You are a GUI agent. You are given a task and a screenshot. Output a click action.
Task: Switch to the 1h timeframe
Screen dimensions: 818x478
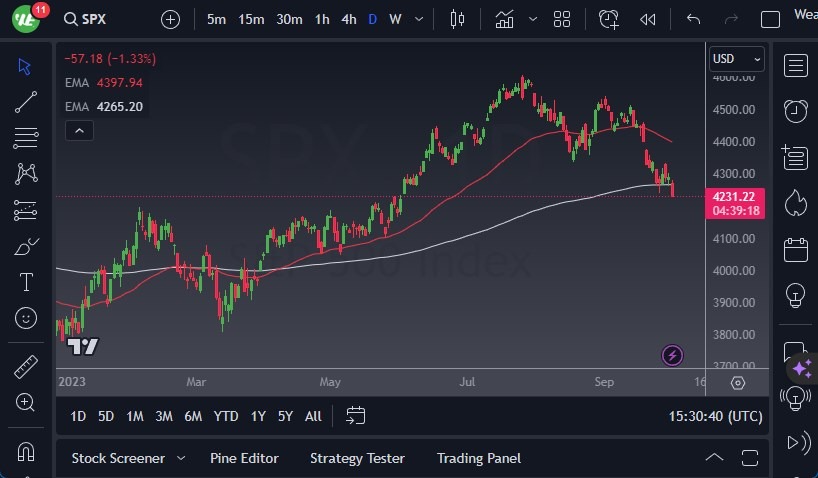(322, 19)
